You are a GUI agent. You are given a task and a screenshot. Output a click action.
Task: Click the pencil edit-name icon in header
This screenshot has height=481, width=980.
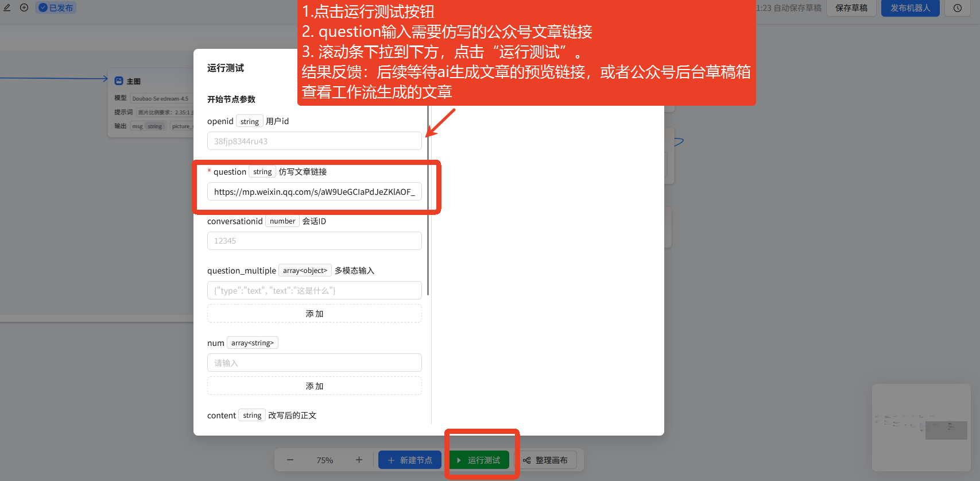point(7,7)
